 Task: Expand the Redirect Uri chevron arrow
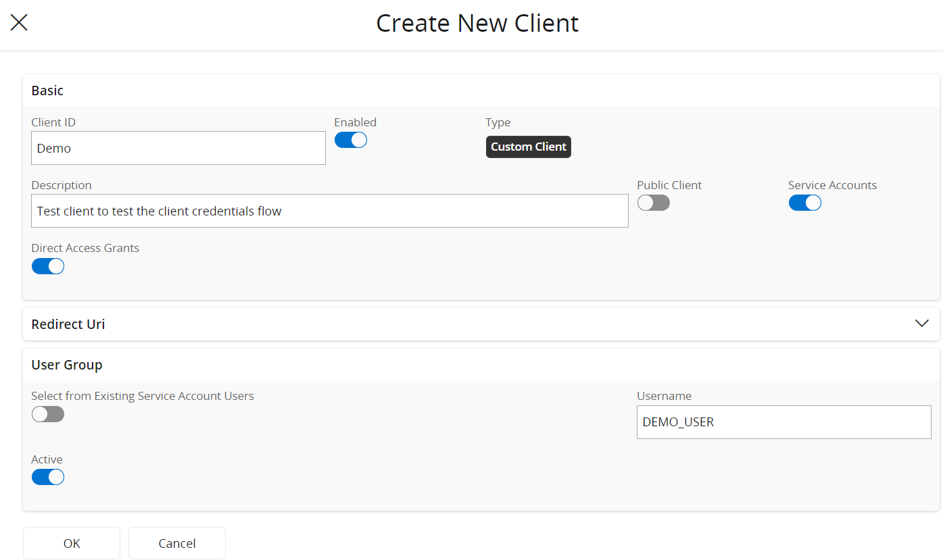pyautogui.click(x=921, y=324)
